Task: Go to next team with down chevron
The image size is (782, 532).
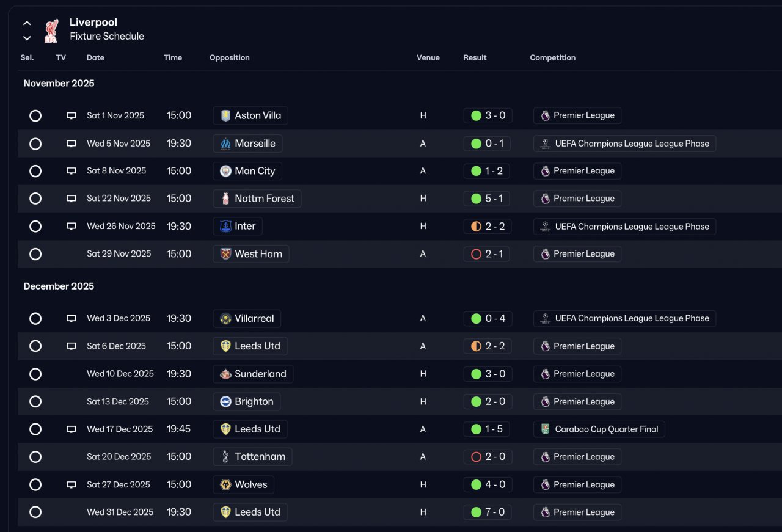Action: pos(27,38)
